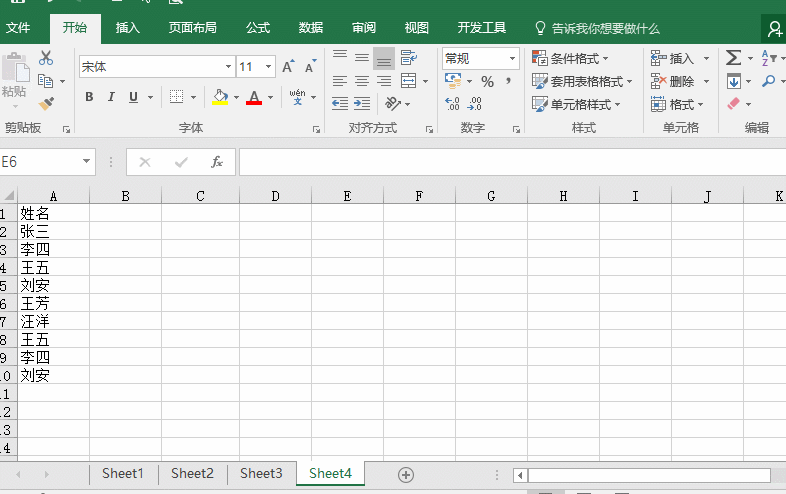Open Find and Select magnifier

click(x=768, y=81)
